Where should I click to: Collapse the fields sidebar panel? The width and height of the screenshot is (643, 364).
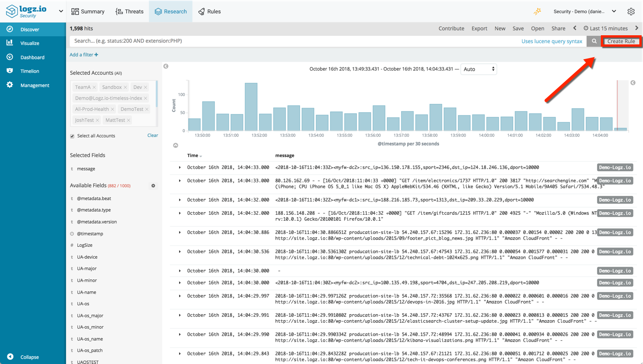pos(166,66)
